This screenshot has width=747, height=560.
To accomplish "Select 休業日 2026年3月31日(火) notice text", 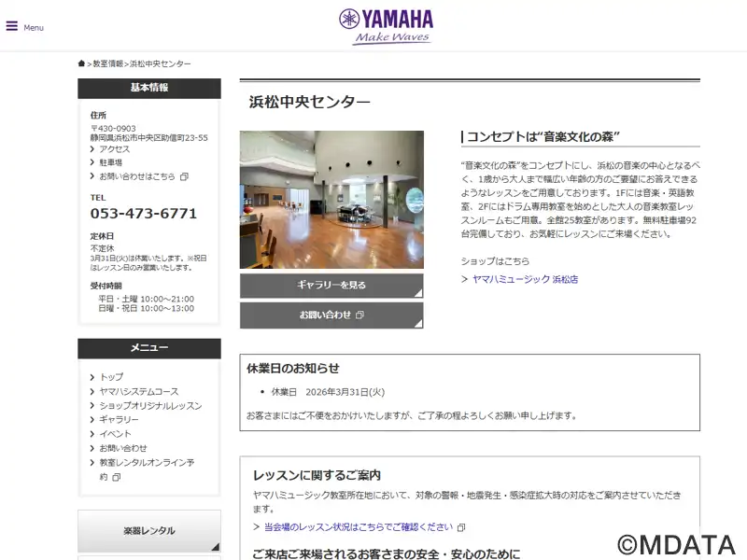I will click(x=328, y=392).
